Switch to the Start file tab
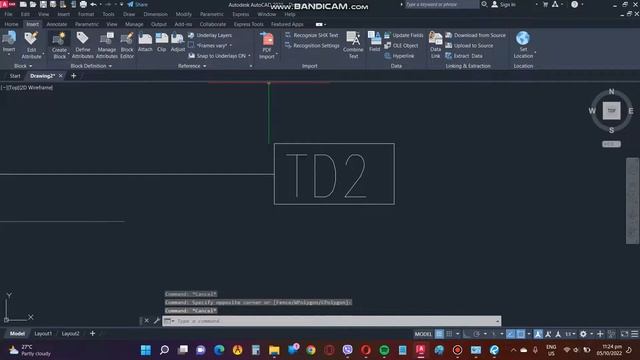640x360 pixels. [15, 76]
